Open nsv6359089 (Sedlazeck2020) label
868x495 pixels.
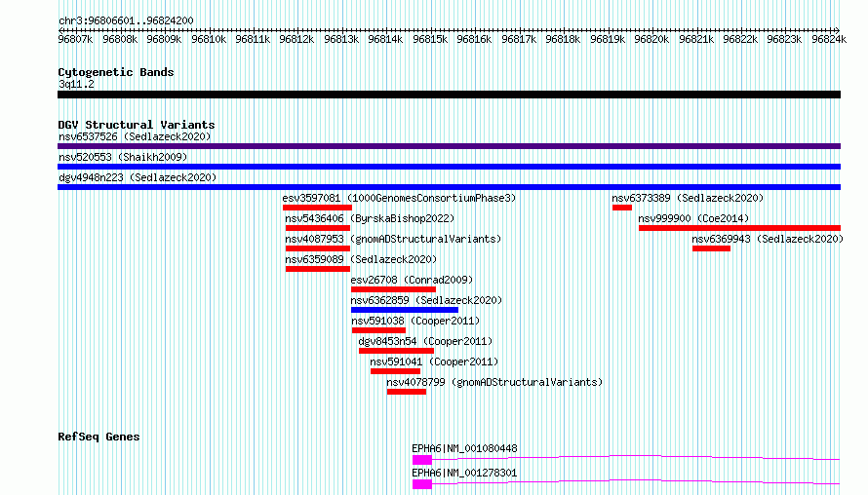pyautogui.click(x=361, y=259)
